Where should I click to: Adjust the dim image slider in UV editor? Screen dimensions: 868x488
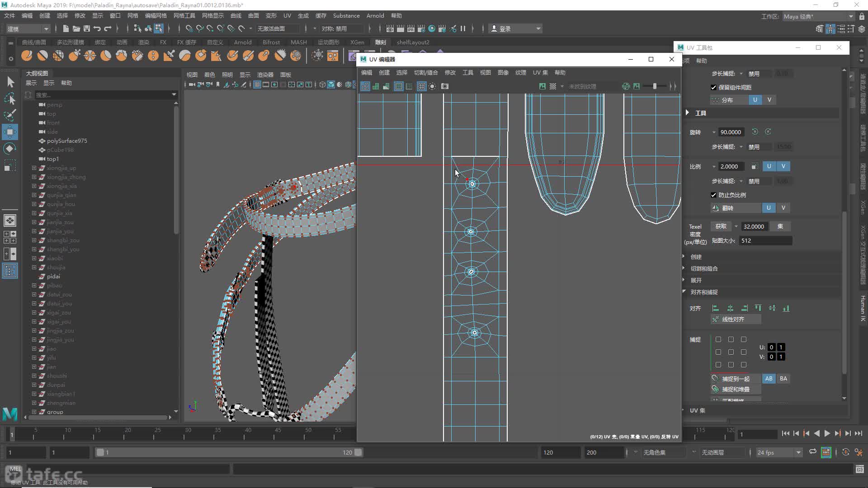point(654,86)
